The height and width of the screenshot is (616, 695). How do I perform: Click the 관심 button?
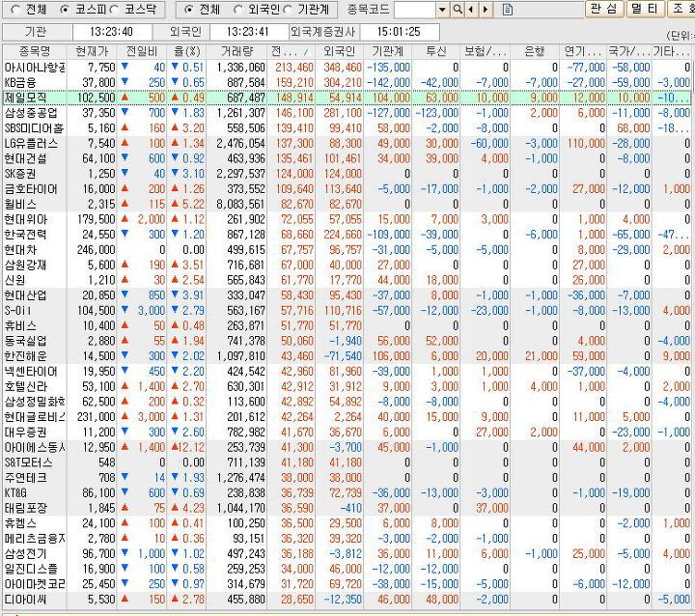tap(604, 9)
